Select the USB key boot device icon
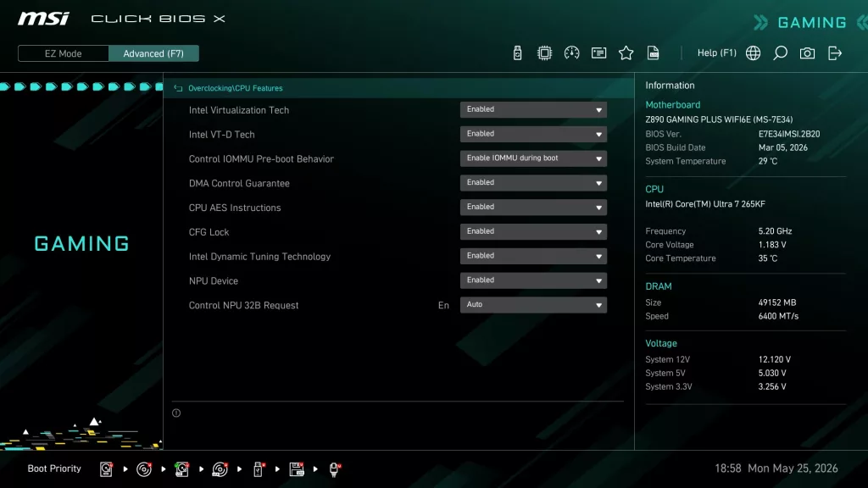868x488 pixels. [x=258, y=469]
